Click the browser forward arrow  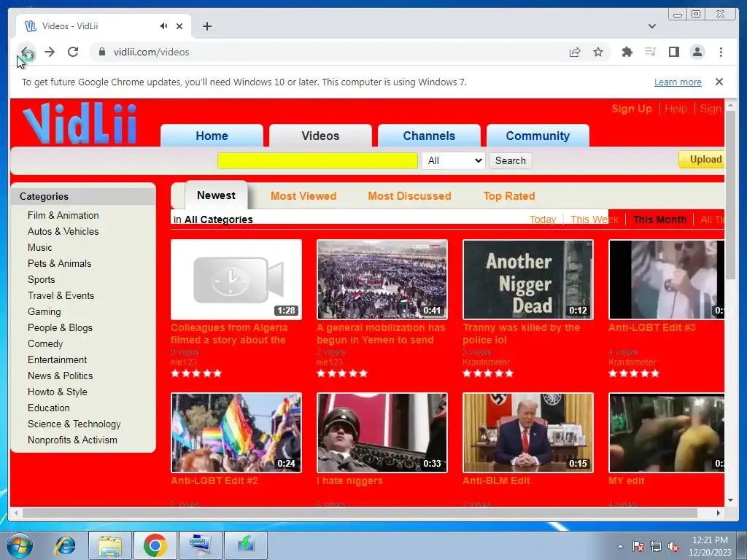point(50,52)
